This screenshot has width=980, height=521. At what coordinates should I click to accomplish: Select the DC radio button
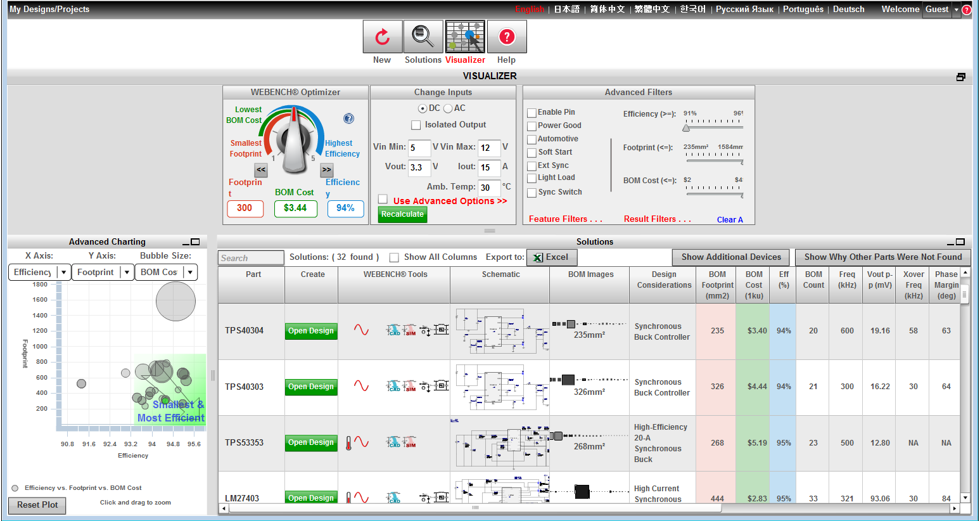click(423, 108)
